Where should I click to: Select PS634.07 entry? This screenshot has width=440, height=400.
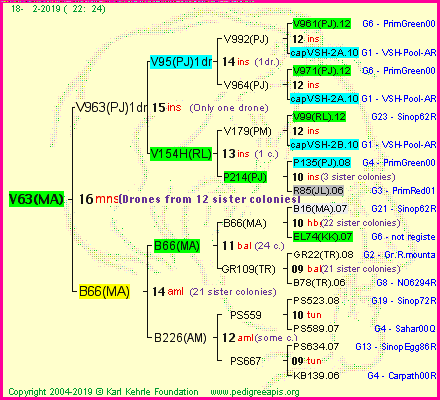(x=316, y=347)
